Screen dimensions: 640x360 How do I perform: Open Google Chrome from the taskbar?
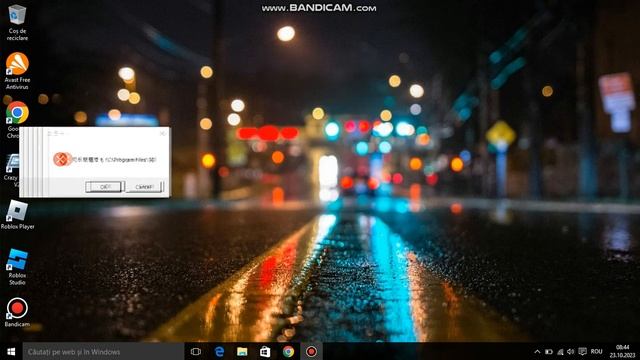pyautogui.click(x=288, y=351)
